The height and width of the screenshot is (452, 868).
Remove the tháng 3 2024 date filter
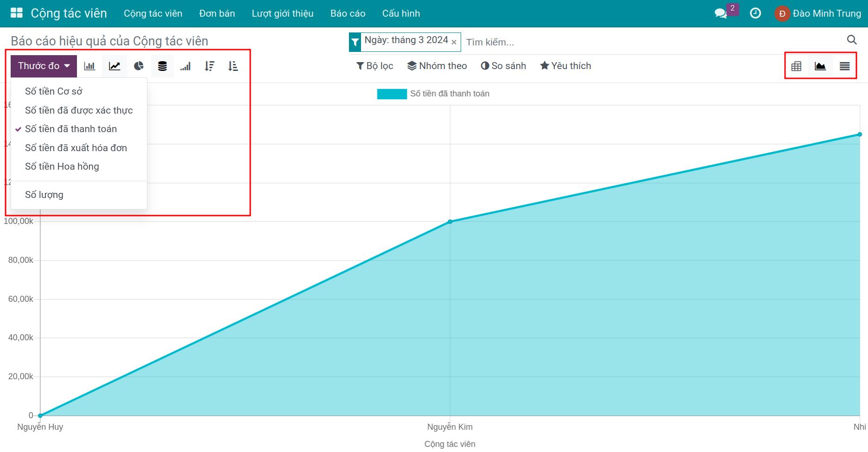click(x=454, y=42)
